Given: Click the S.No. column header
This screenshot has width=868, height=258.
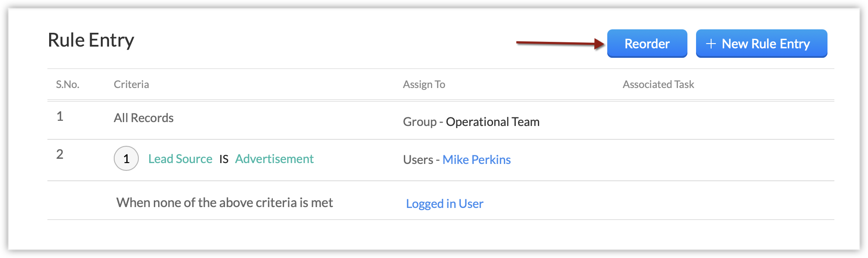Looking at the screenshot, I should (68, 85).
